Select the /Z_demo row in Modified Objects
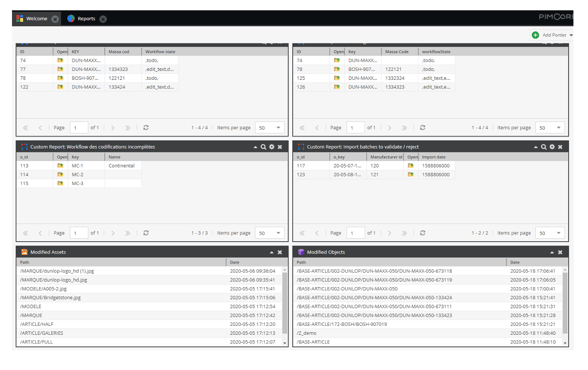The image size is (588, 370). coord(428,333)
